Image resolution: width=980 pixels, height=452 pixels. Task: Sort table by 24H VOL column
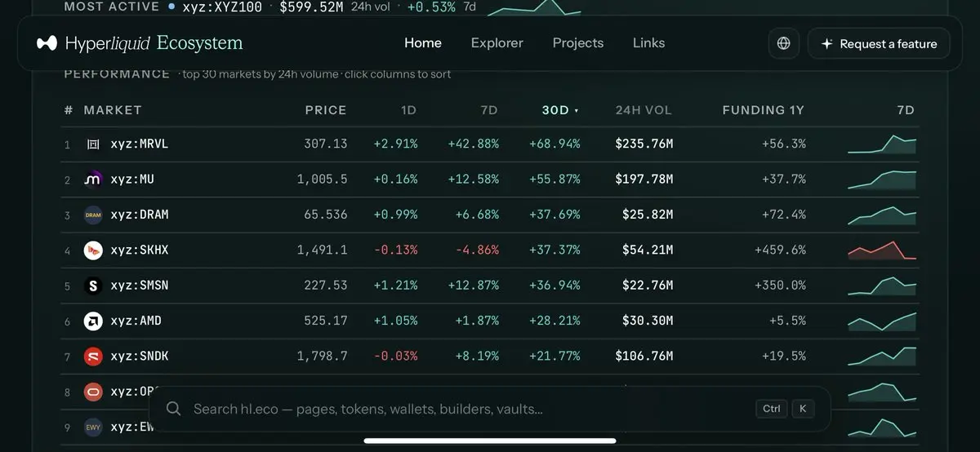click(644, 110)
